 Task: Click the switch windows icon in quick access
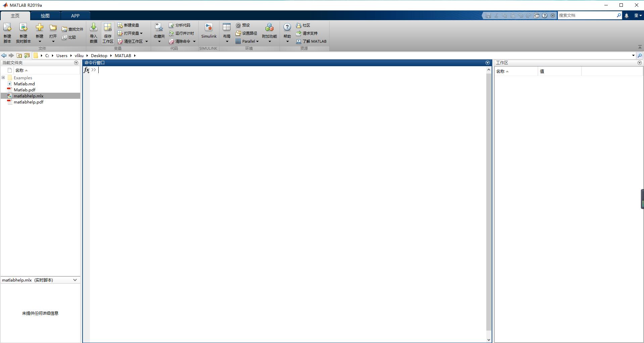click(x=537, y=15)
